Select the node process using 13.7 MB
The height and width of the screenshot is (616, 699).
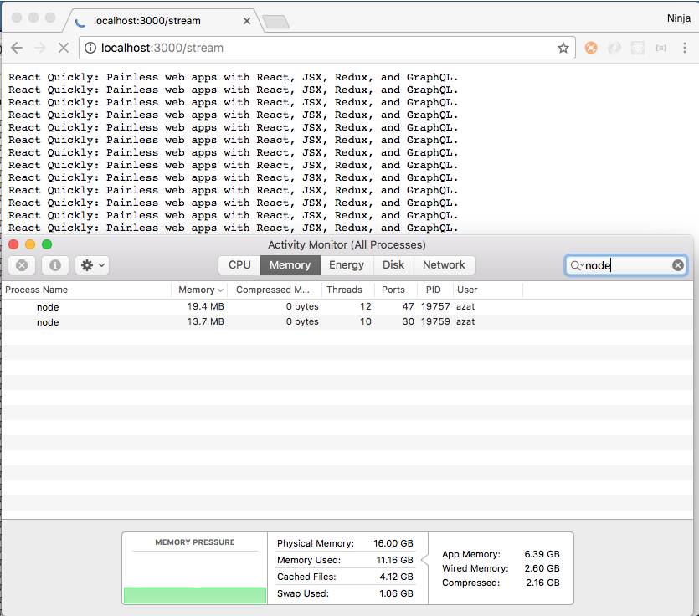coord(347,322)
